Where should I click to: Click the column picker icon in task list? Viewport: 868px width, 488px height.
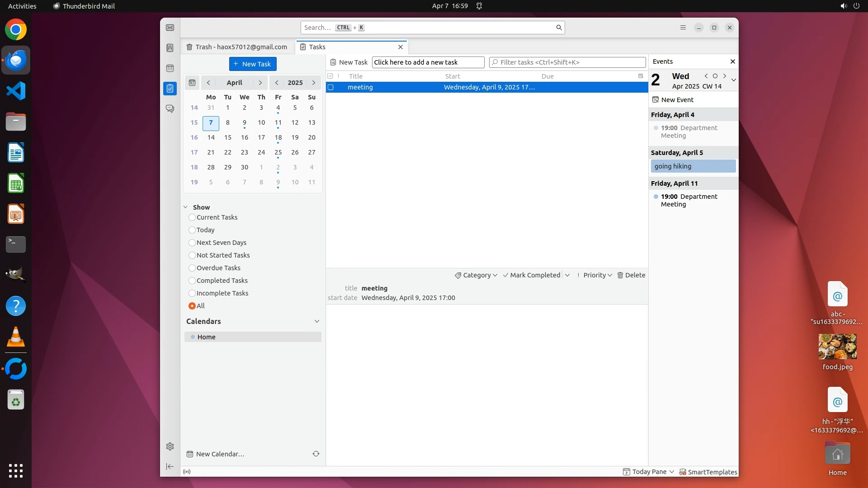[x=641, y=76]
